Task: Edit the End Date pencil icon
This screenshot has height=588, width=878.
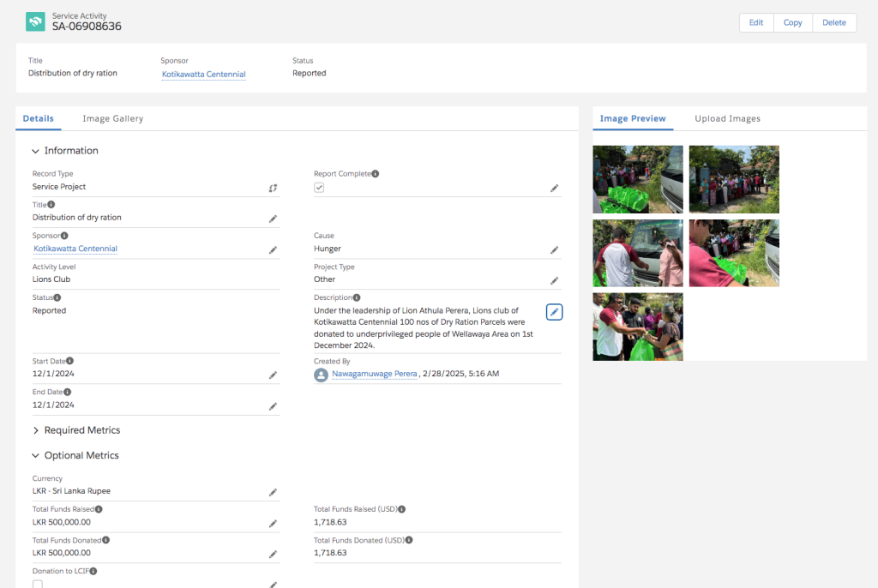Action: coord(273,406)
